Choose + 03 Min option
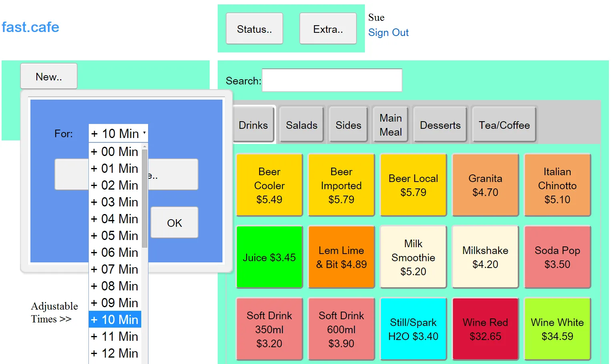The height and width of the screenshot is (364, 611). [115, 202]
